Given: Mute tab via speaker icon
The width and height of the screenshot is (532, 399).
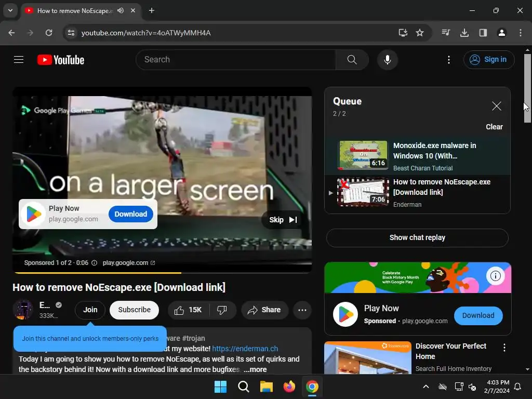Looking at the screenshot, I should (121, 10).
